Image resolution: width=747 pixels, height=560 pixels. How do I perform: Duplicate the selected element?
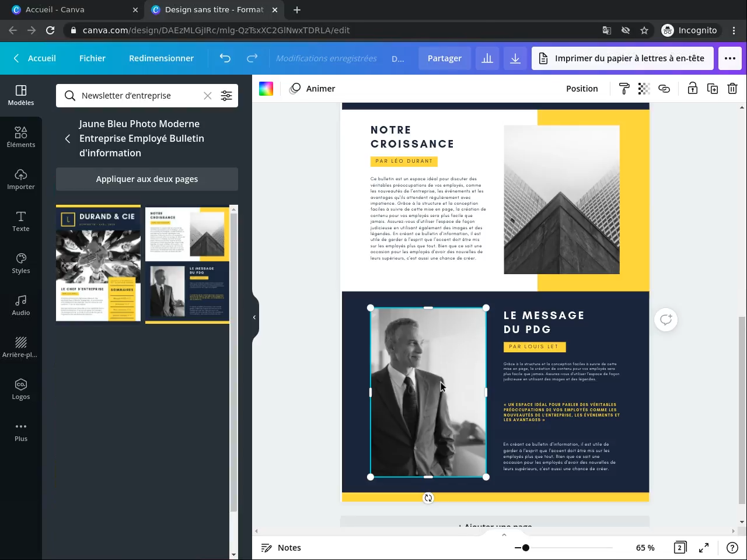(713, 89)
